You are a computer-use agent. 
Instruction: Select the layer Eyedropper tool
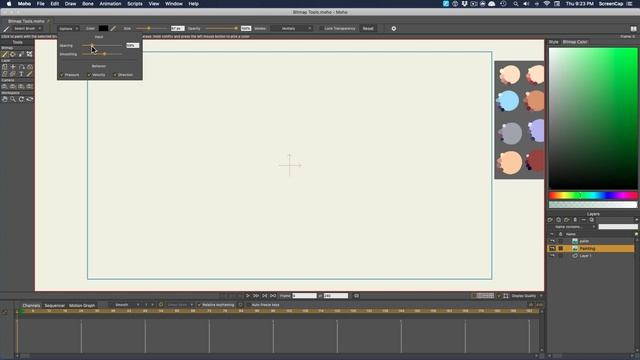[x=29, y=74]
